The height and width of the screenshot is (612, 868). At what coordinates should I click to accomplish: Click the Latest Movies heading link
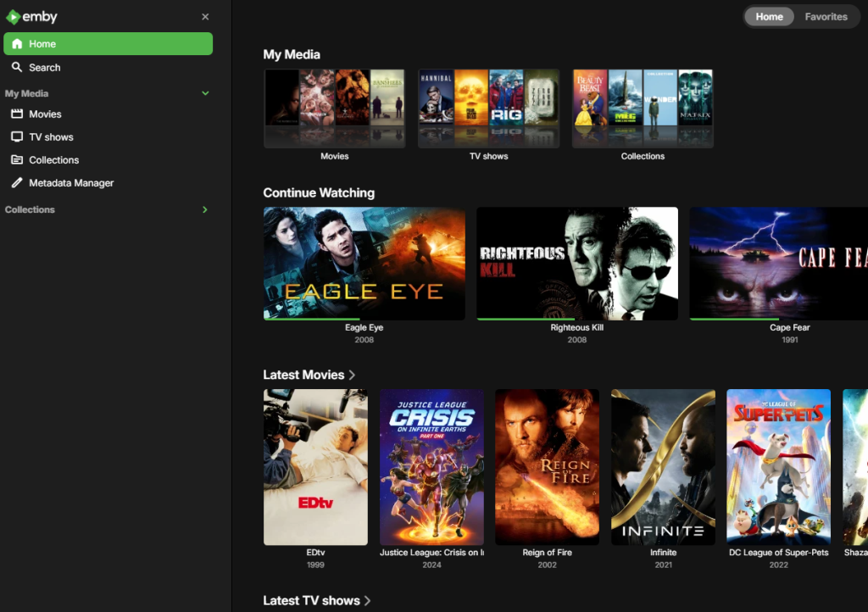303,376
